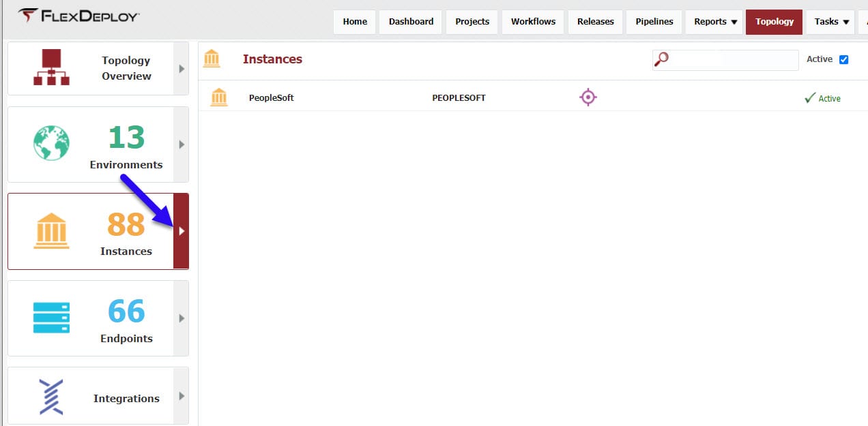Viewport: 868px width, 426px height.
Task: Click the PEOPLESOFT code text
Action: point(459,97)
